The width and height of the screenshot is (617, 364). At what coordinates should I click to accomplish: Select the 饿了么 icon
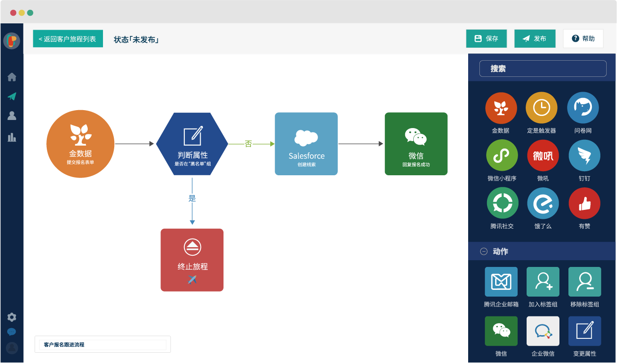(543, 204)
